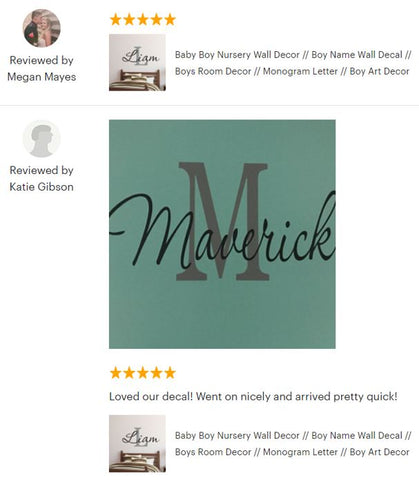This screenshot has height=480, width=419.
Task: Click first star in Megan Mayes' rating
Action: 116,19
